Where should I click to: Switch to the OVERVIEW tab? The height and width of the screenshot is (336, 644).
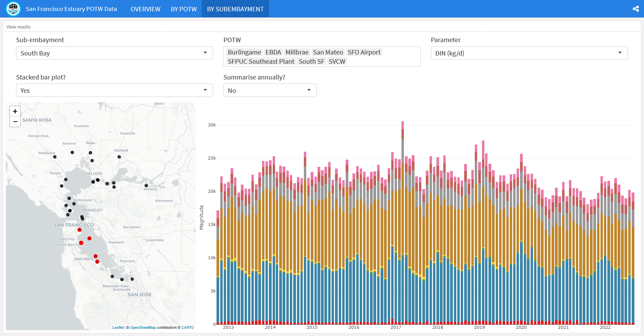(x=145, y=9)
